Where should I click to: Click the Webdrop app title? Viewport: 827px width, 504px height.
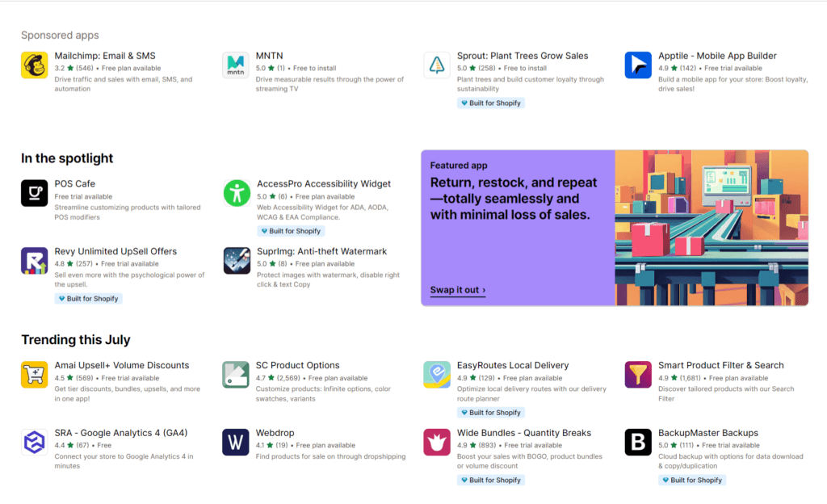275,432
